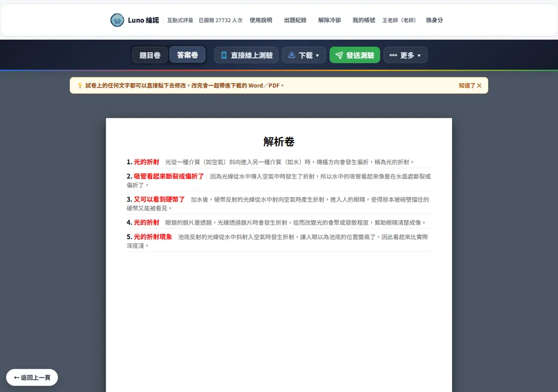This screenshot has width=558, height=392.
Task: Switch to the 答案卷 tab
Action: [x=188, y=55]
